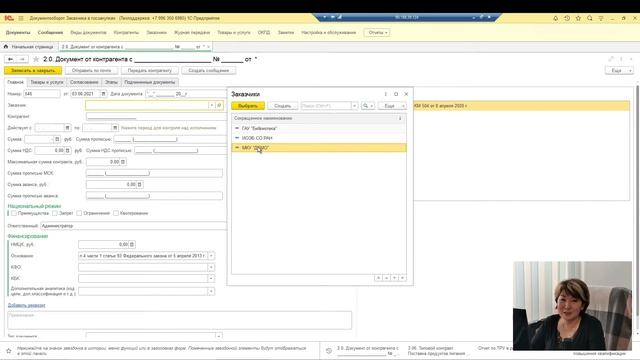The width and height of the screenshot is (640, 360).
Task: Open Еще dropdown in Заказчики dialog
Action: coord(392,106)
